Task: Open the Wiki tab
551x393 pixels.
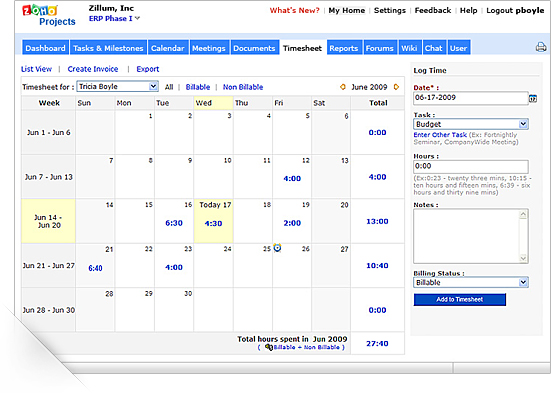Action: [x=409, y=48]
